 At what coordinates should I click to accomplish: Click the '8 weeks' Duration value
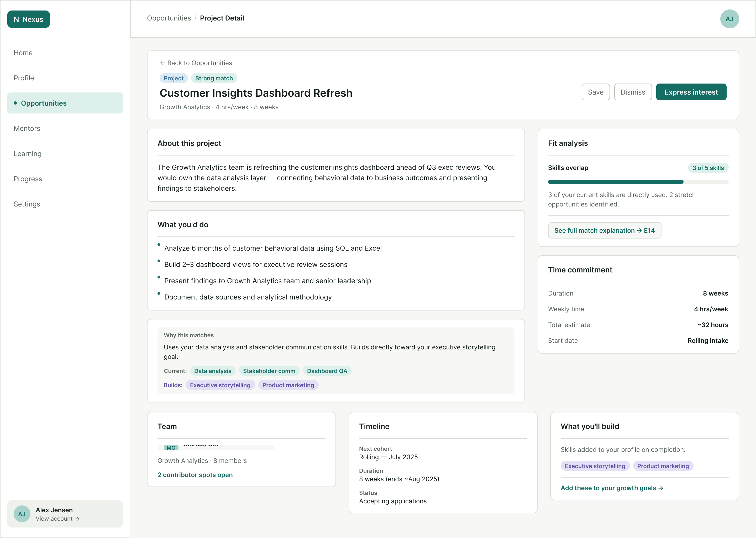point(715,293)
